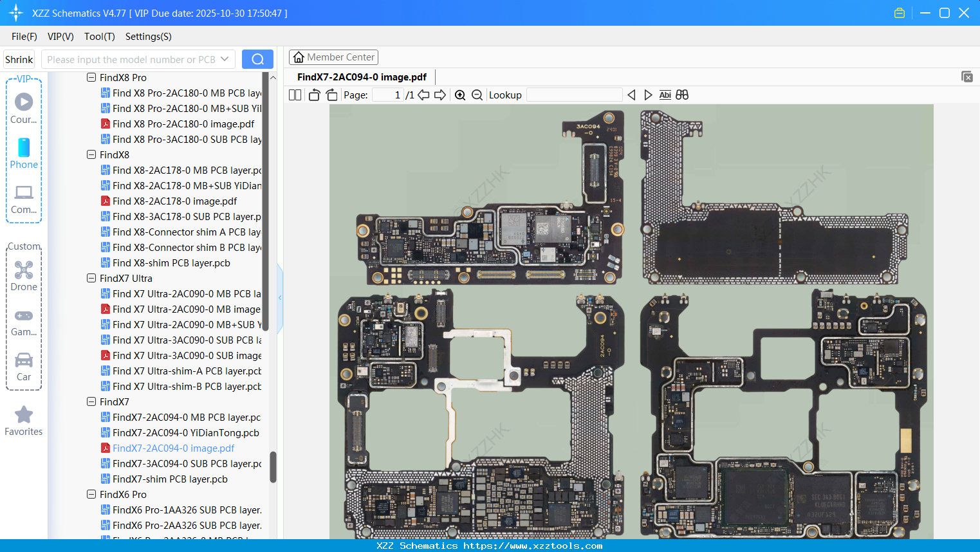This screenshot has width=980, height=552.
Task: Open the yellow toolbox icon in the title bar
Action: coord(900,13)
